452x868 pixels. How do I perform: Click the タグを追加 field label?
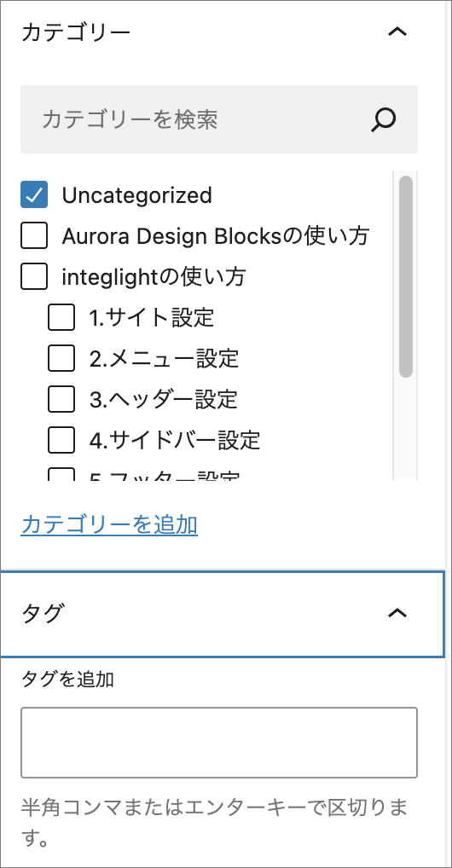point(67,679)
